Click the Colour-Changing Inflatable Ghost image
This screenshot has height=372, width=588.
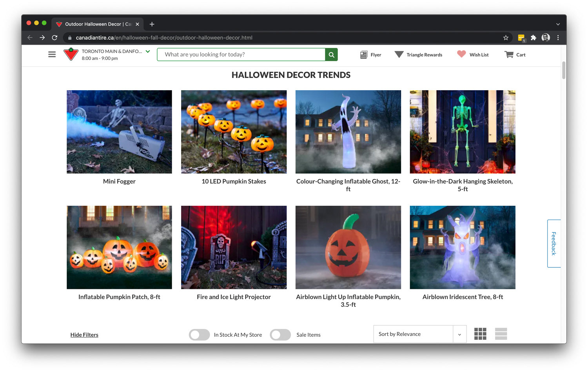pyautogui.click(x=348, y=132)
